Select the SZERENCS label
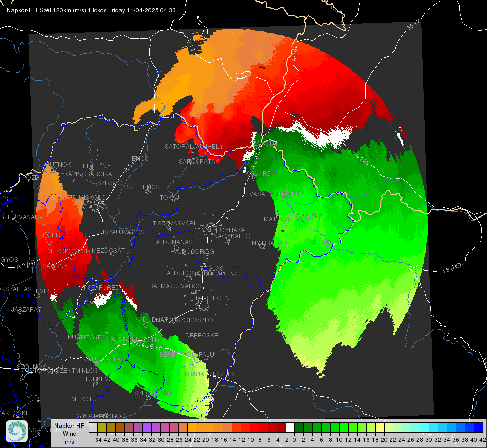 (x=143, y=187)
